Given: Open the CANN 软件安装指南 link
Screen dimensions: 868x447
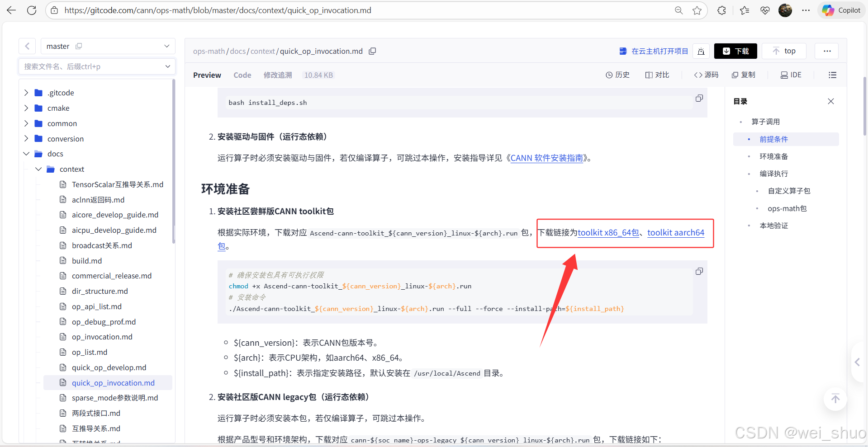Looking at the screenshot, I should tap(546, 158).
